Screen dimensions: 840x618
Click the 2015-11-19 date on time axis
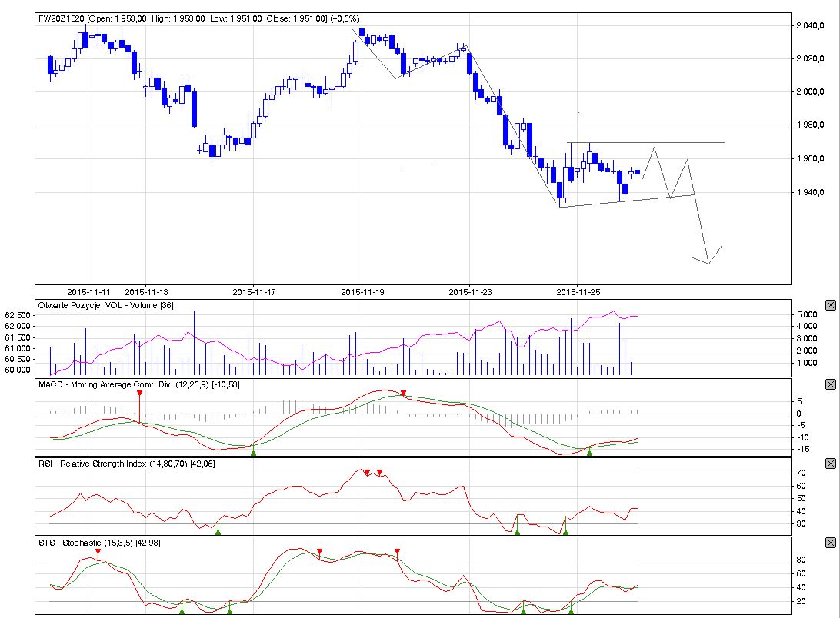click(x=362, y=291)
